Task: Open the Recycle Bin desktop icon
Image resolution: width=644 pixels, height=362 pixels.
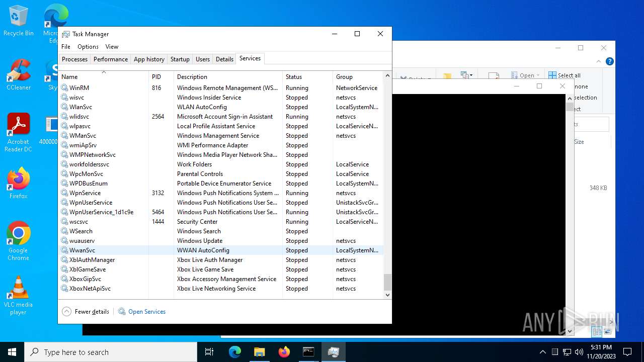Action: coord(18,21)
